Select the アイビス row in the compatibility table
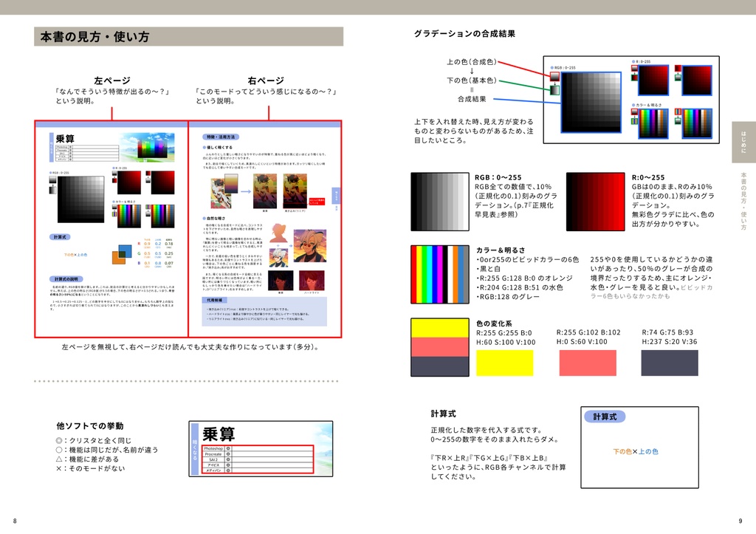Viewport: 756px width, 534px height. pos(258,465)
